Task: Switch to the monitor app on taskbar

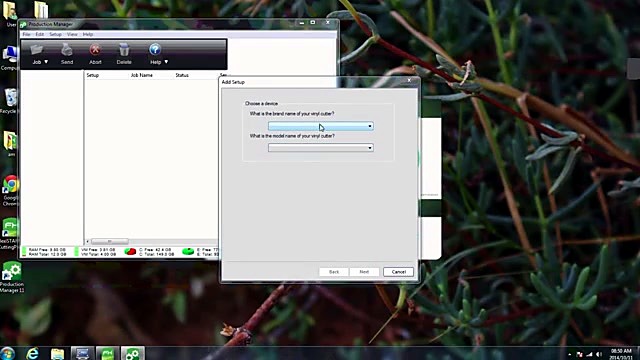Action: 83,353
